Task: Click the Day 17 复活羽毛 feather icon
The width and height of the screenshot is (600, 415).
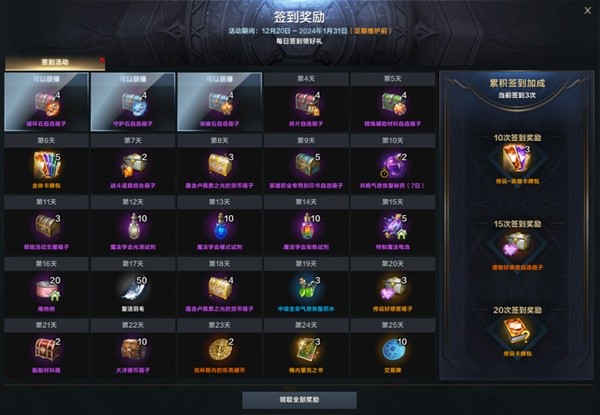Action: pyautogui.click(x=133, y=288)
